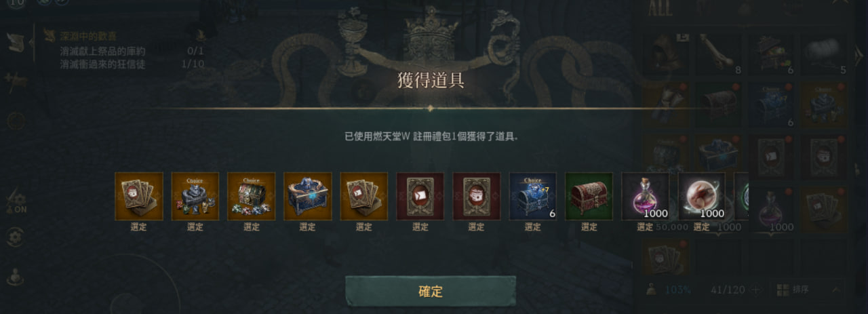The width and height of the screenshot is (868, 314).
Task: Click the 獲得道具 dialog title
Action: click(x=431, y=80)
